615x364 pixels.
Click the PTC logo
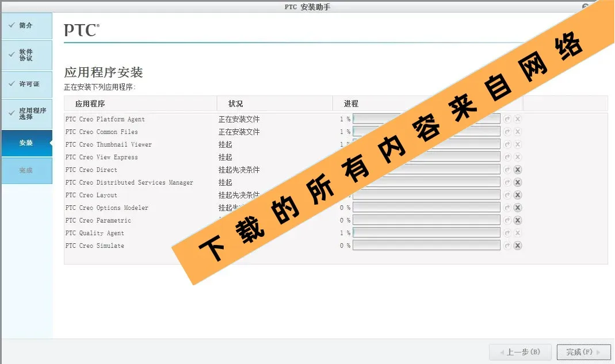click(82, 30)
